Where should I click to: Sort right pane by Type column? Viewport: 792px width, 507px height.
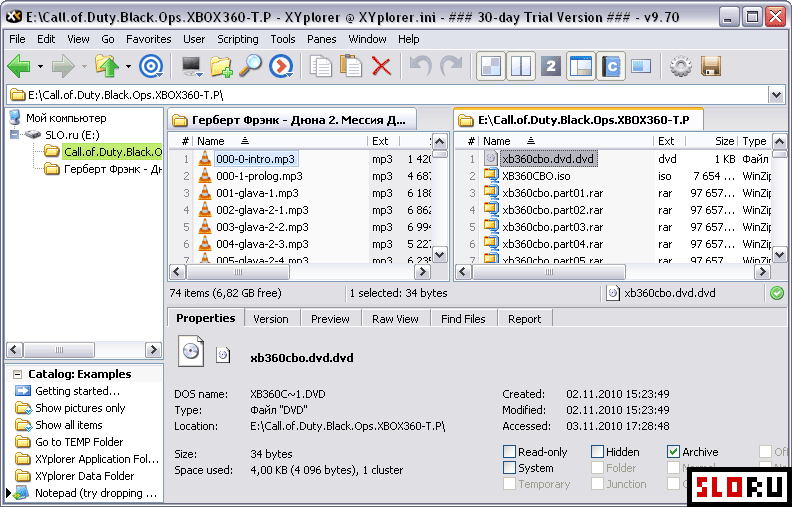coord(755,141)
